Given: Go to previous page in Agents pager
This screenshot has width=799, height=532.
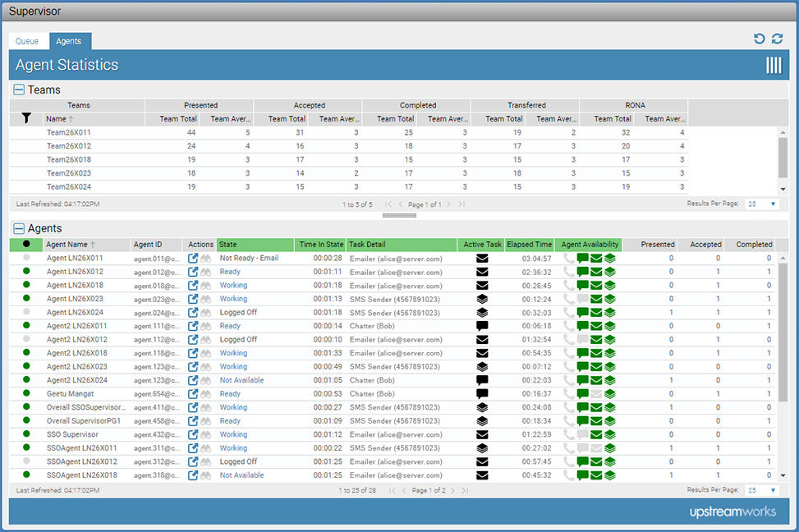Looking at the screenshot, I should click(403, 491).
